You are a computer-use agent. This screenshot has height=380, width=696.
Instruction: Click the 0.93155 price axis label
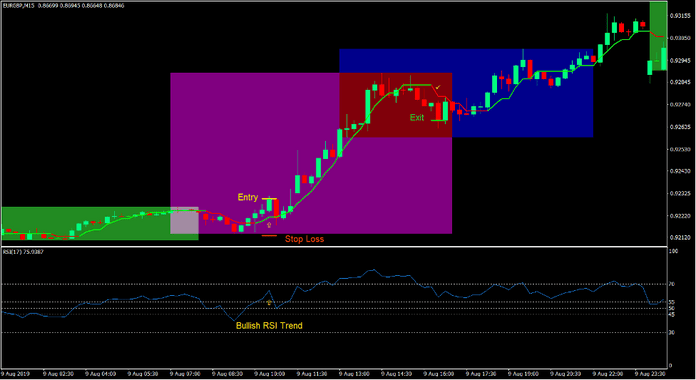pos(679,16)
